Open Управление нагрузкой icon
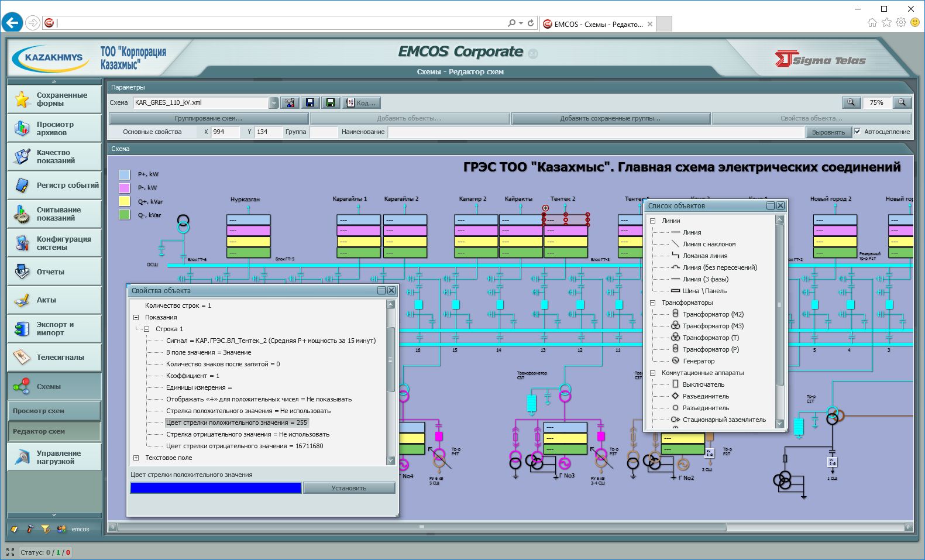Screen dimensions: 925x560 point(22,457)
